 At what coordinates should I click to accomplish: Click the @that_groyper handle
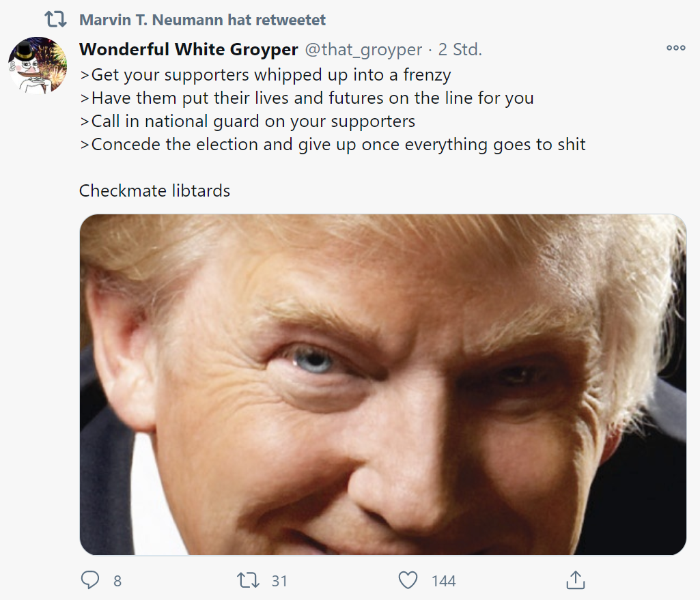click(x=363, y=50)
